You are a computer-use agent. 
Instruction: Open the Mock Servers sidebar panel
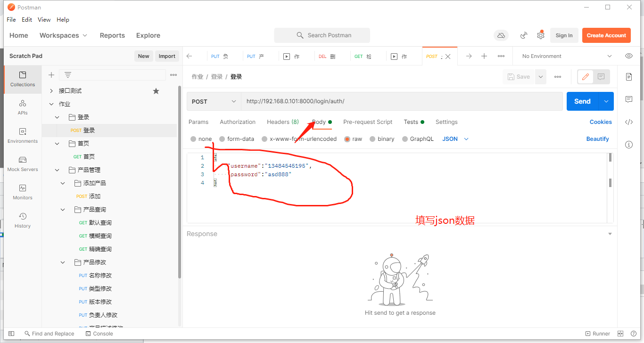click(23, 163)
